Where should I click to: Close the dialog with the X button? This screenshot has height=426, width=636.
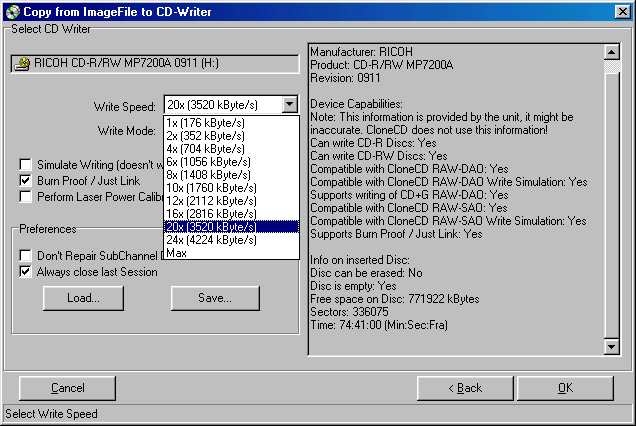point(623,11)
